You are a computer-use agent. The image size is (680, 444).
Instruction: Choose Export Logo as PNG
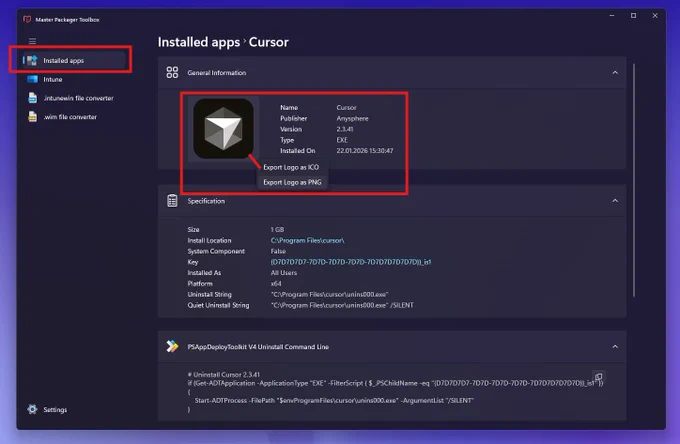tap(292, 182)
